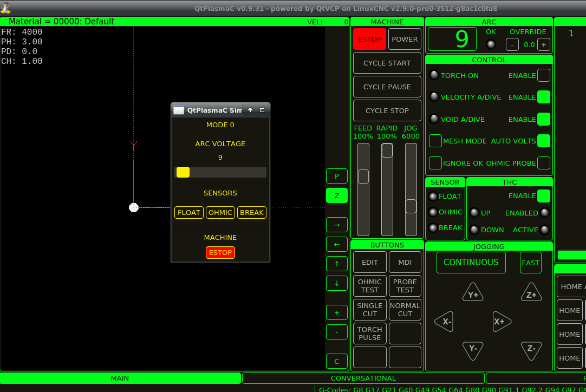The height and width of the screenshot is (392, 586).
Task: Click the arc voltage display showing 9
Action: pos(452,39)
